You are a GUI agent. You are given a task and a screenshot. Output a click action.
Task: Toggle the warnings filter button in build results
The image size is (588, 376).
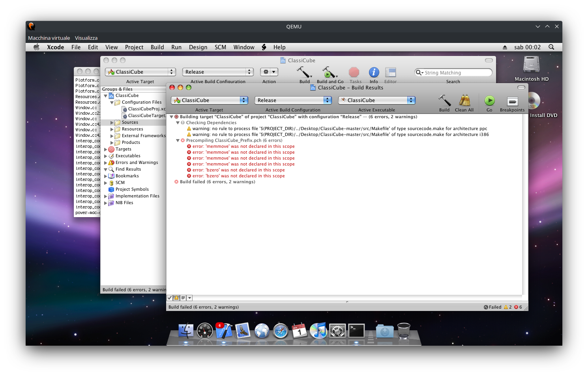176,298
